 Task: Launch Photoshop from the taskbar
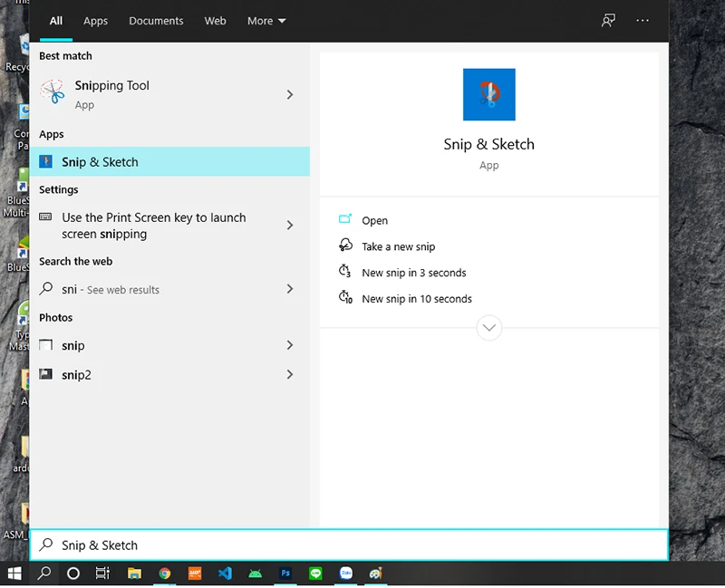[285, 574]
